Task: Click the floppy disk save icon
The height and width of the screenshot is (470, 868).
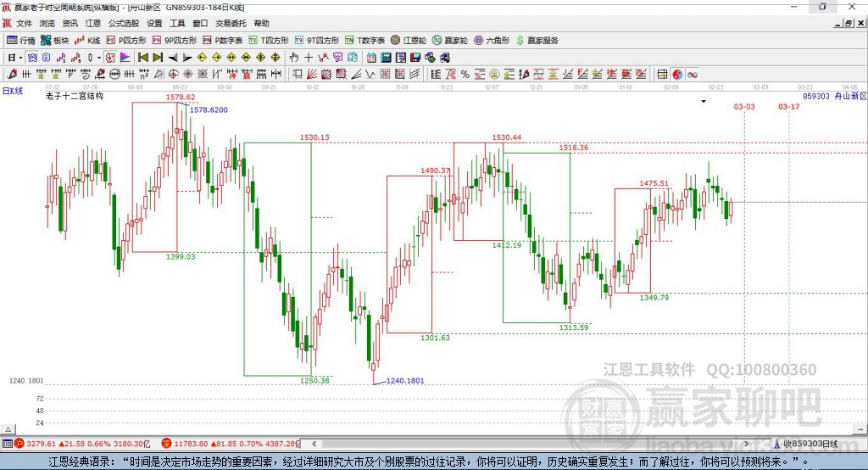Action: (415, 58)
